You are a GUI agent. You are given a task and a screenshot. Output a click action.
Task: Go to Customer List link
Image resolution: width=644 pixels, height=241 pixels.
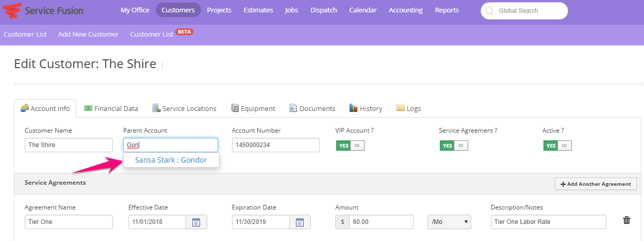(x=25, y=34)
